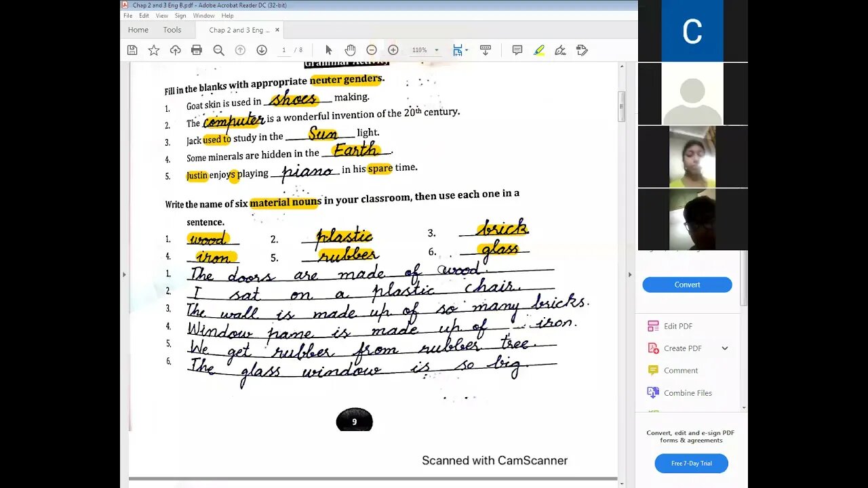Print the document
The image size is (868, 488).
click(x=197, y=50)
